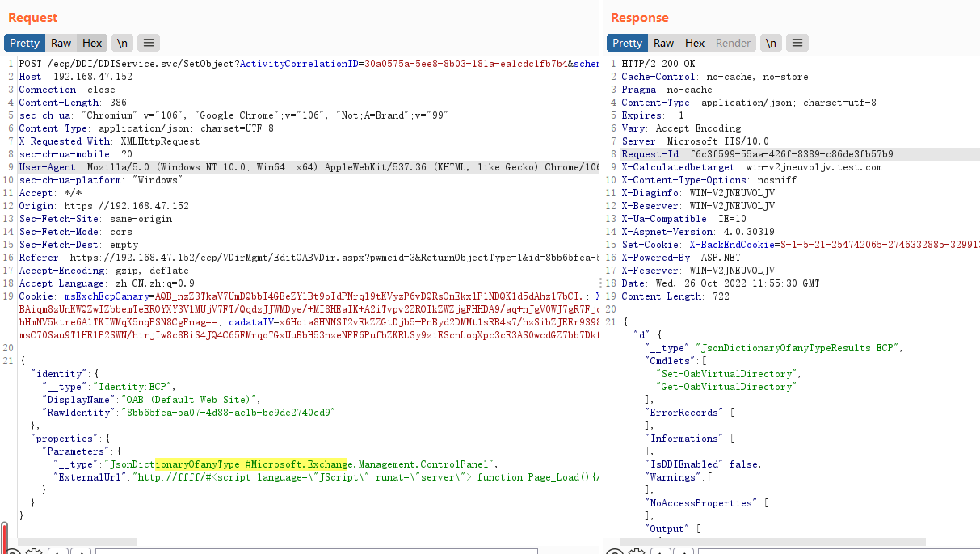
Task: Click the Response panel title
Action: [640, 17]
